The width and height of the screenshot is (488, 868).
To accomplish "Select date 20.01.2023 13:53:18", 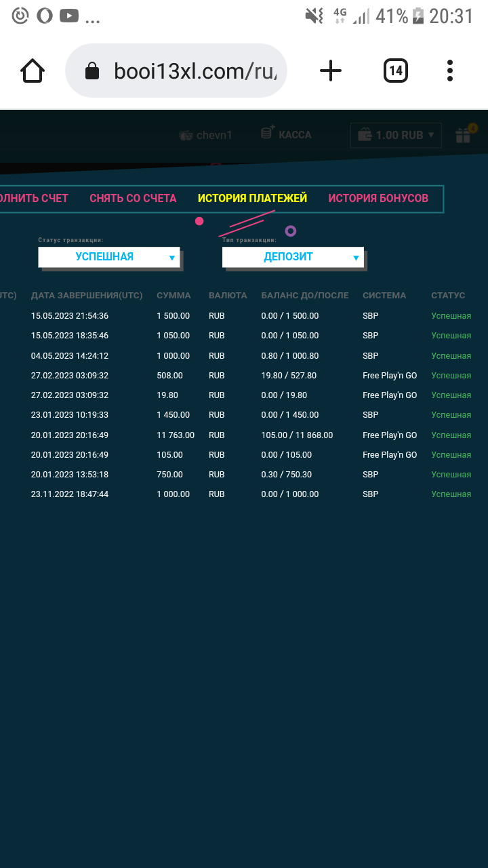I will point(70,475).
